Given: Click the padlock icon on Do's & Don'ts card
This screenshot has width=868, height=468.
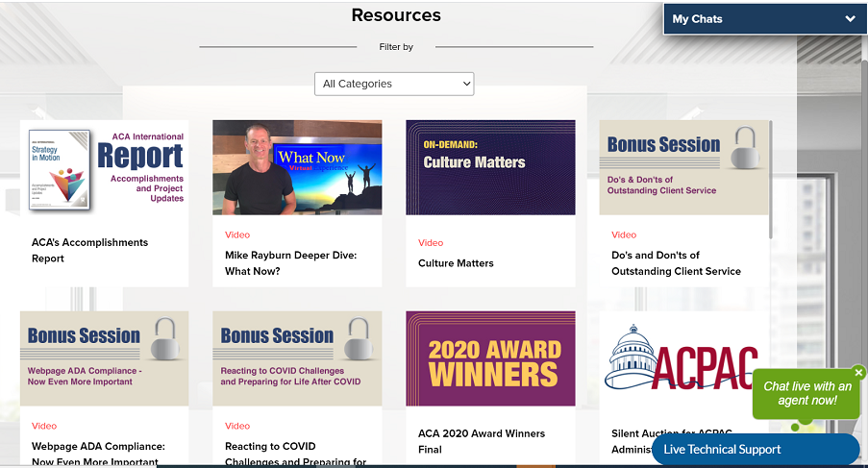Looking at the screenshot, I should (745, 148).
